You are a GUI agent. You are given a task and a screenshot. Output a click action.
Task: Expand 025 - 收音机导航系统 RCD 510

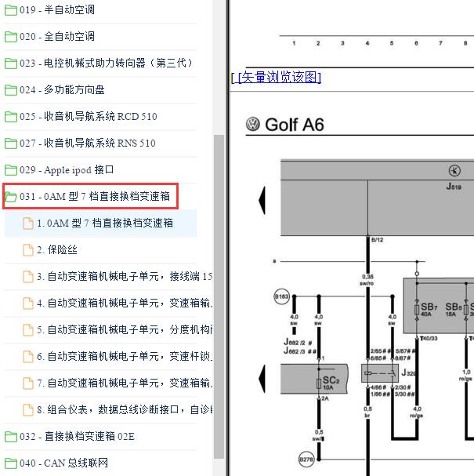(89, 117)
